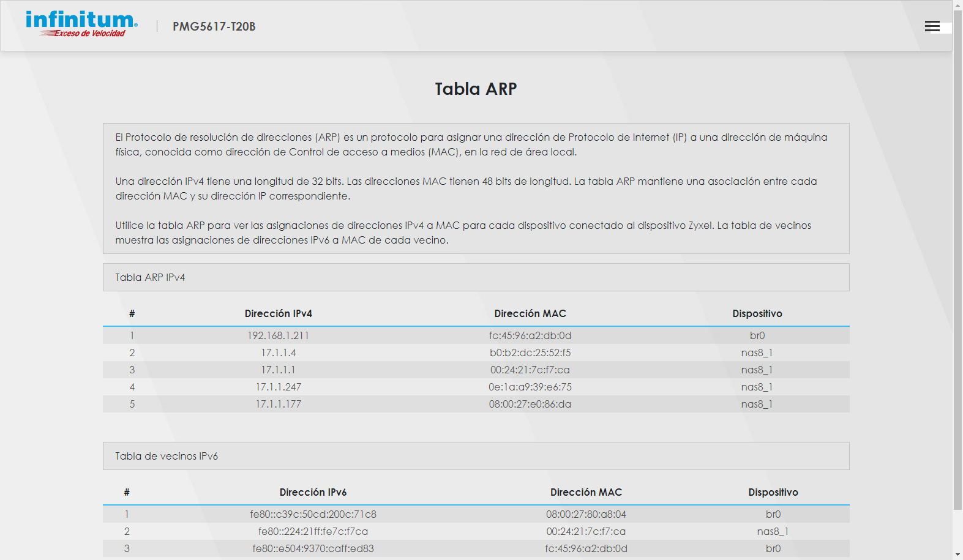
Task: Click the scrollbar down arrow
Action: (x=957, y=554)
